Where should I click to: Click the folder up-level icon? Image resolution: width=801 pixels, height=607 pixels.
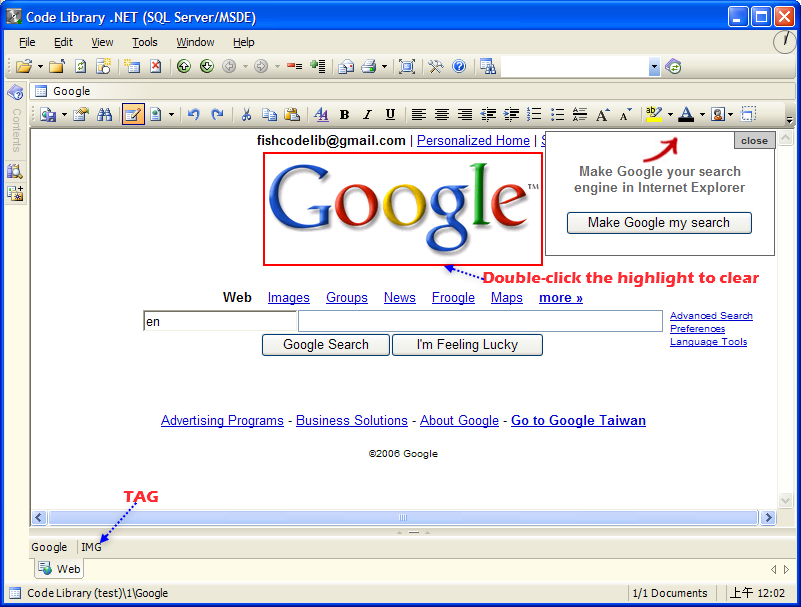tap(57, 66)
